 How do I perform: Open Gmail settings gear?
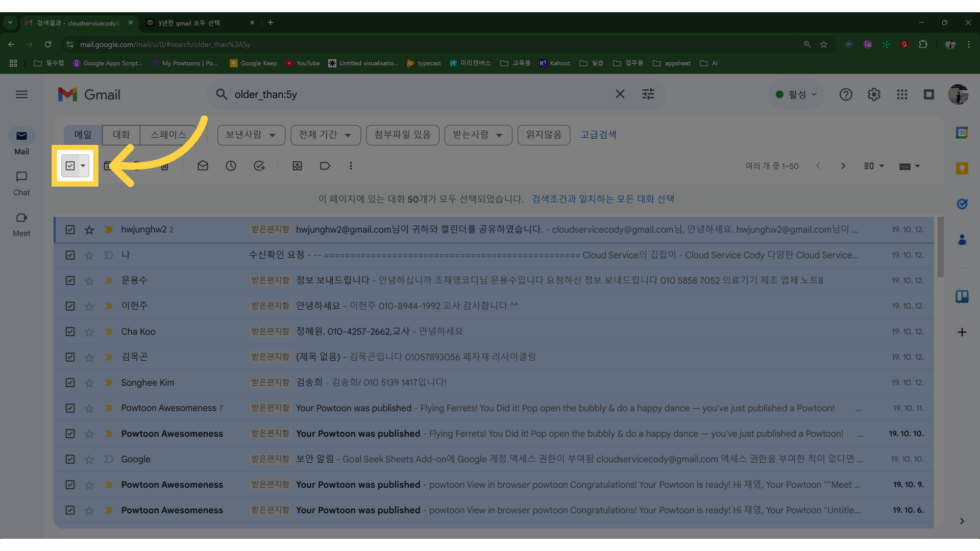pyautogui.click(x=874, y=94)
